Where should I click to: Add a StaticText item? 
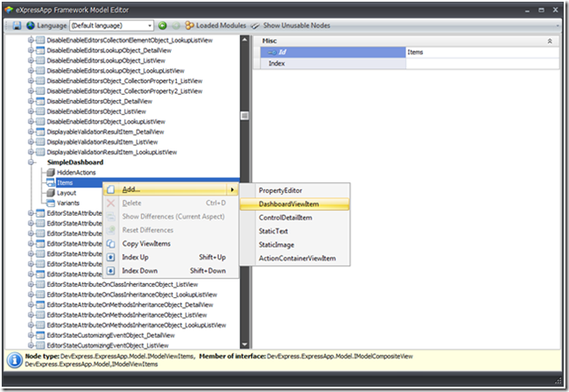[273, 231]
